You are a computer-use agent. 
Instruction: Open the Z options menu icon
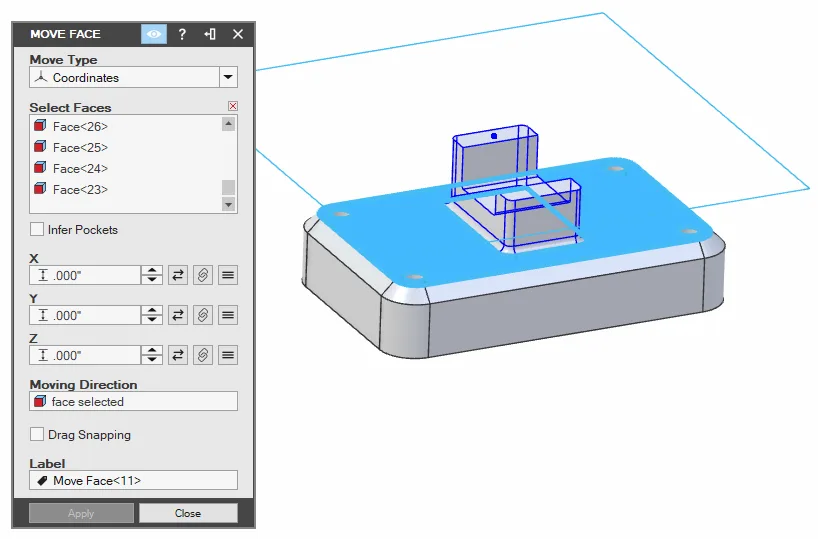click(228, 355)
